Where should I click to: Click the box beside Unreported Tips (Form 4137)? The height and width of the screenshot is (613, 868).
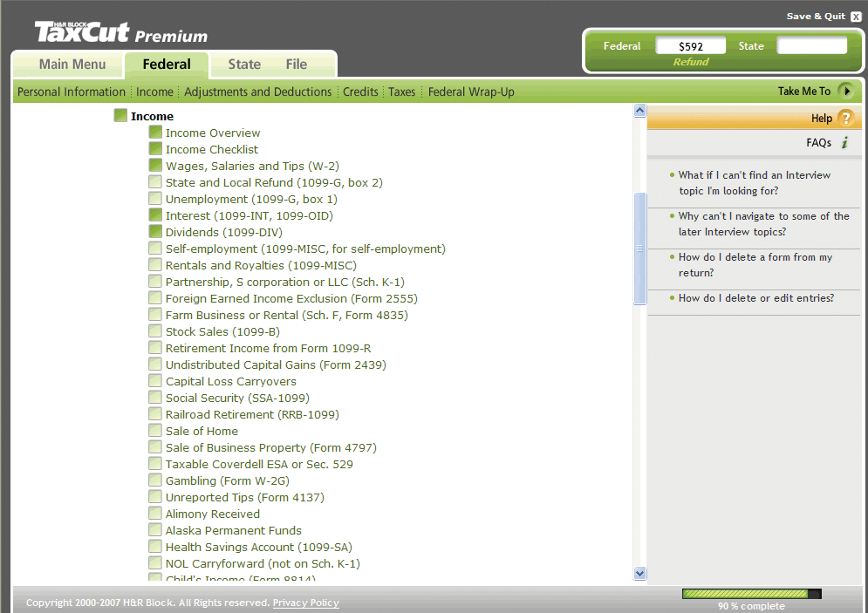coord(155,497)
